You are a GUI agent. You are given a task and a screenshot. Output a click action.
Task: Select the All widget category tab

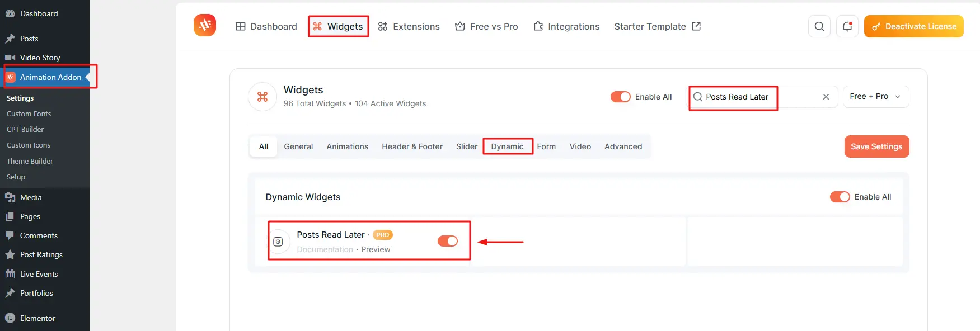(264, 146)
